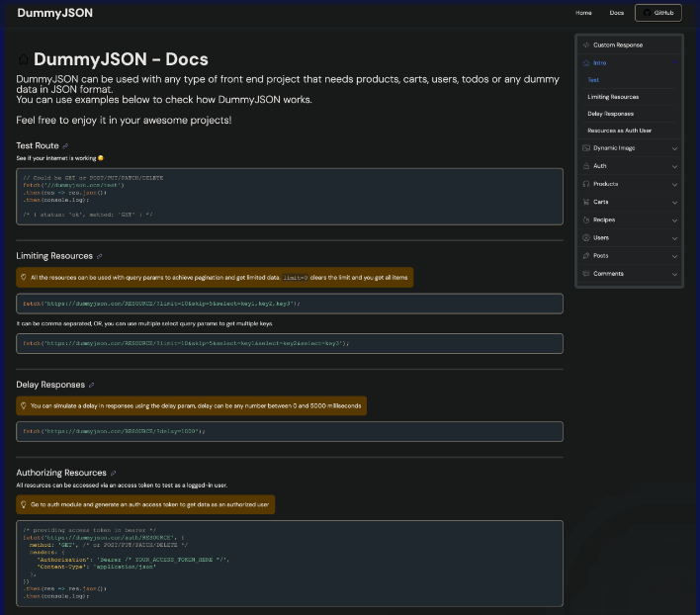
Task: Click the Recipes icon in sidebar
Action: coord(586,220)
